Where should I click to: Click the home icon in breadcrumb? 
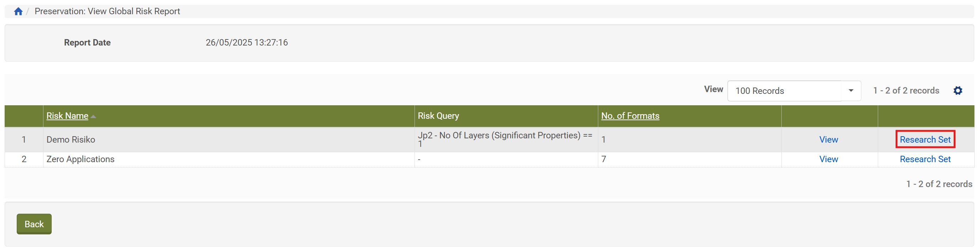(x=18, y=11)
